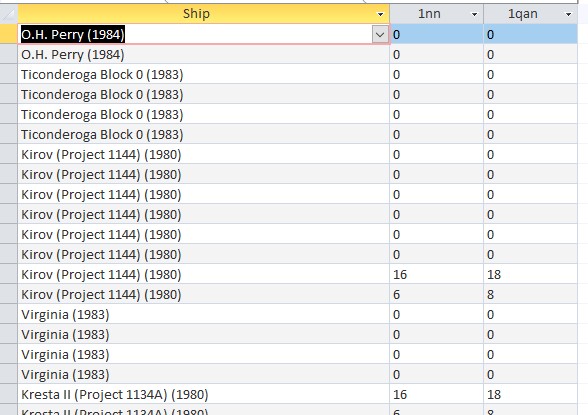This screenshot has width=588, height=415.
Task: Click the row selector for the first Virginia (1983) row
Action: [x=9, y=315]
